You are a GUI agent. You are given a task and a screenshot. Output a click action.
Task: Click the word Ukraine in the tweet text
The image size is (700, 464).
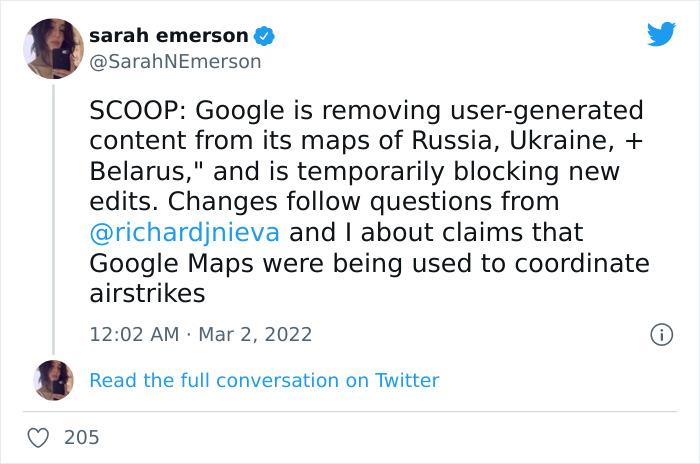[x=559, y=141]
